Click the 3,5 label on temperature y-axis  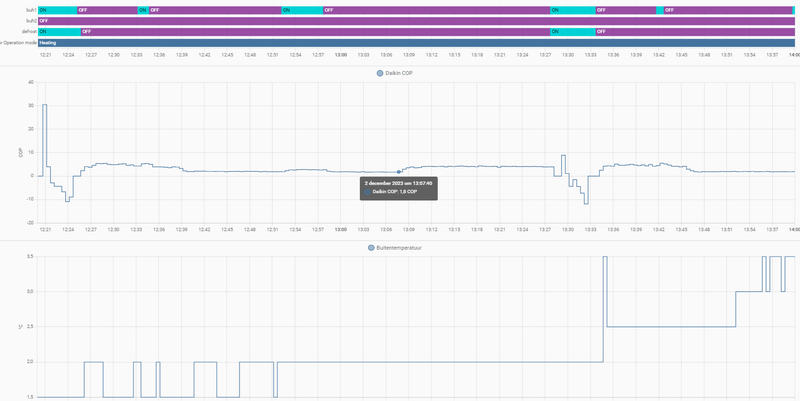click(x=31, y=257)
